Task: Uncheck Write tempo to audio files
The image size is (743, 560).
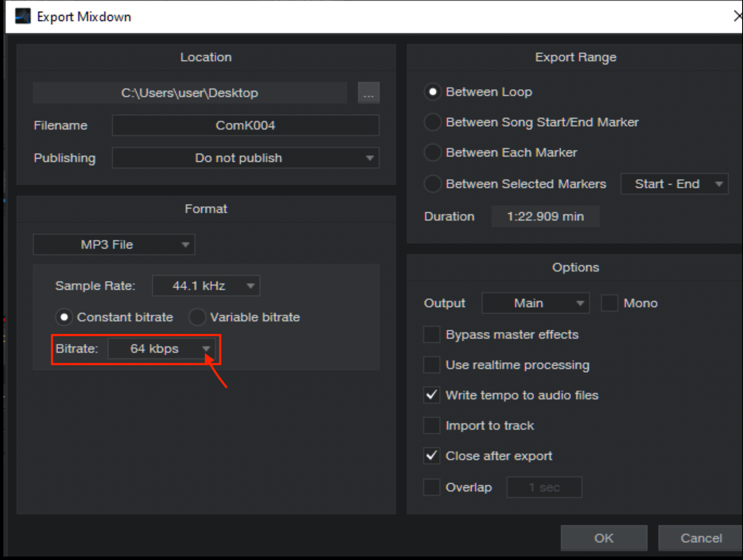Action: [x=432, y=395]
